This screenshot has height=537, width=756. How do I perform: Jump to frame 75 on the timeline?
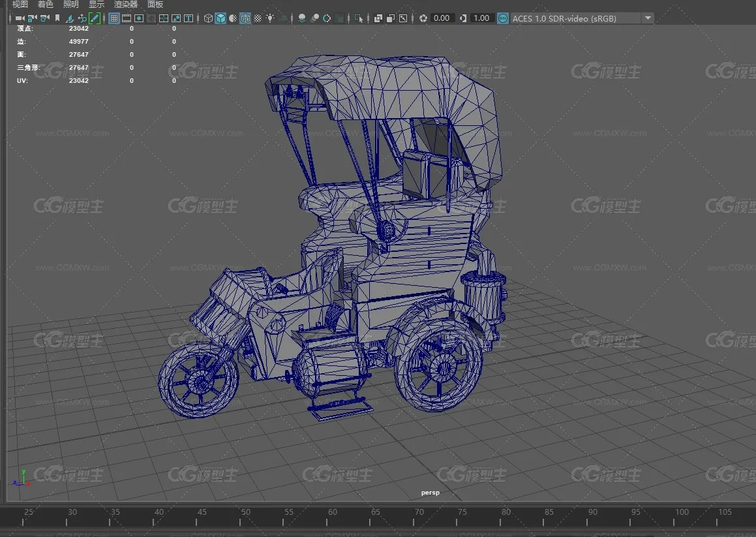point(462,512)
